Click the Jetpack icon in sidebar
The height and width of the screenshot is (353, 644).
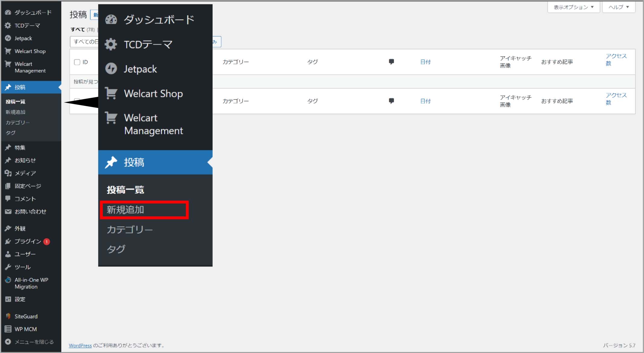pyautogui.click(x=8, y=38)
